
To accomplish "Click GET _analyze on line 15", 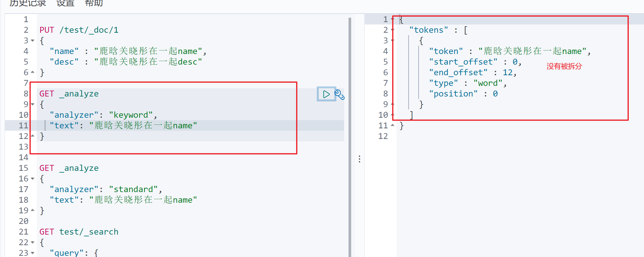I will pos(69,168).
